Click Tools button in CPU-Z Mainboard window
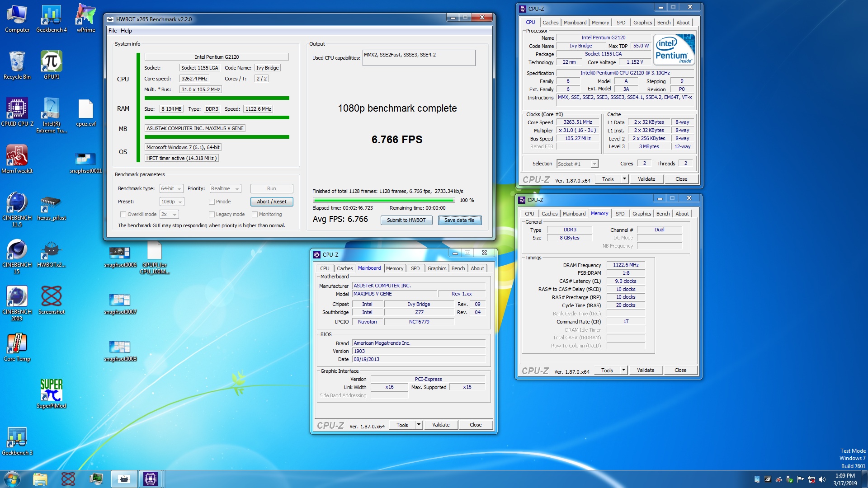Image resolution: width=868 pixels, height=488 pixels. click(x=402, y=425)
